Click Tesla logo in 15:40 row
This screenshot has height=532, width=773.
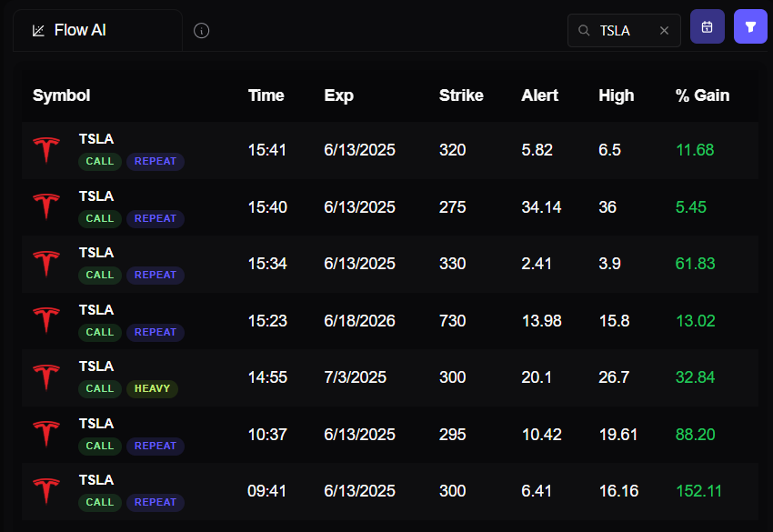[x=46, y=206]
